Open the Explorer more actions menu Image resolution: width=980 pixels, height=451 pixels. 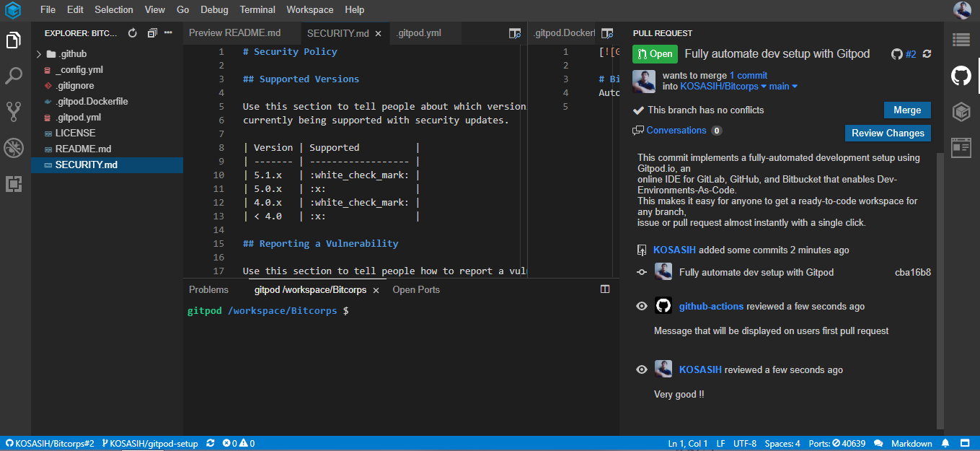(169, 33)
